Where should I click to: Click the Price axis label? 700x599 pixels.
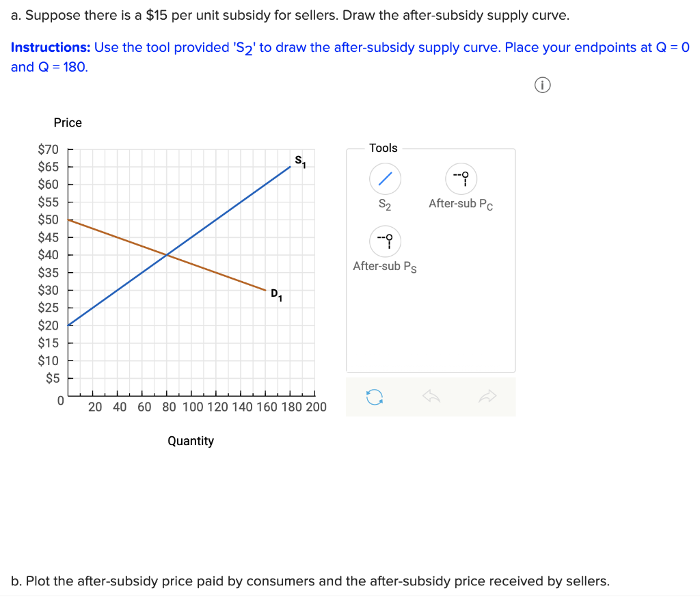click(x=68, y=123)
